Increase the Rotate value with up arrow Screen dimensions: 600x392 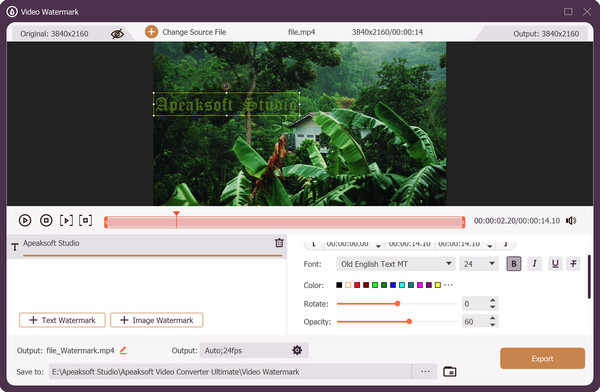pos(493,301)
